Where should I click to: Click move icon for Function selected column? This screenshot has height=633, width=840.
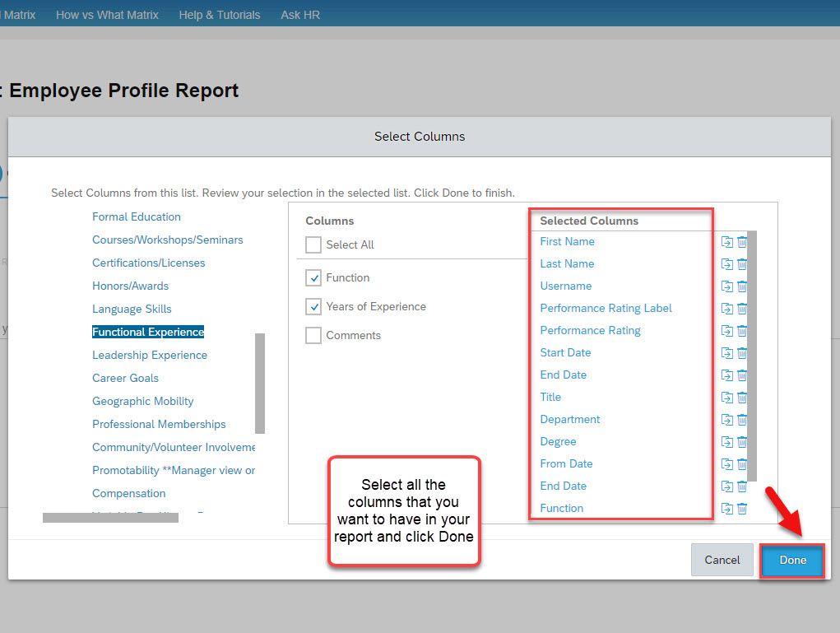click(726, 508)
